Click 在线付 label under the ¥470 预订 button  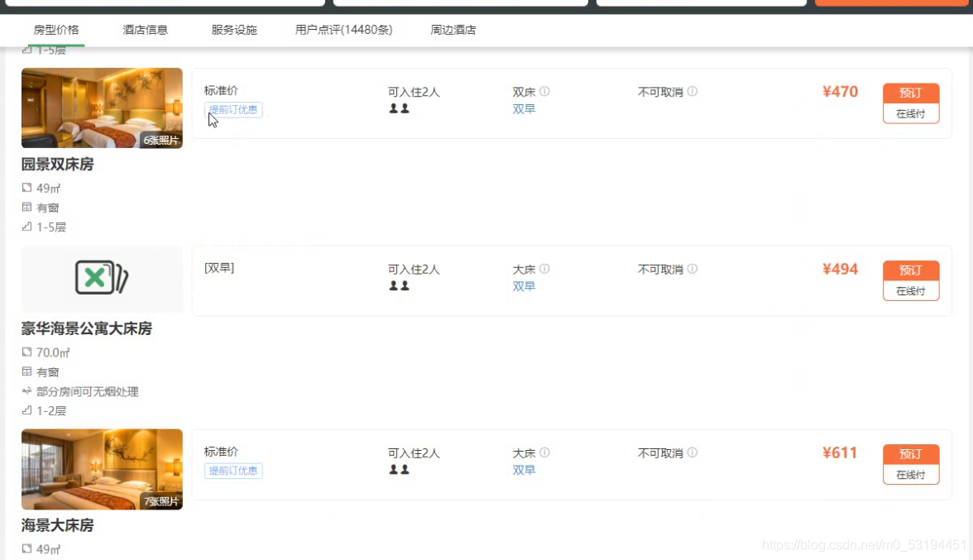point(911,113)
